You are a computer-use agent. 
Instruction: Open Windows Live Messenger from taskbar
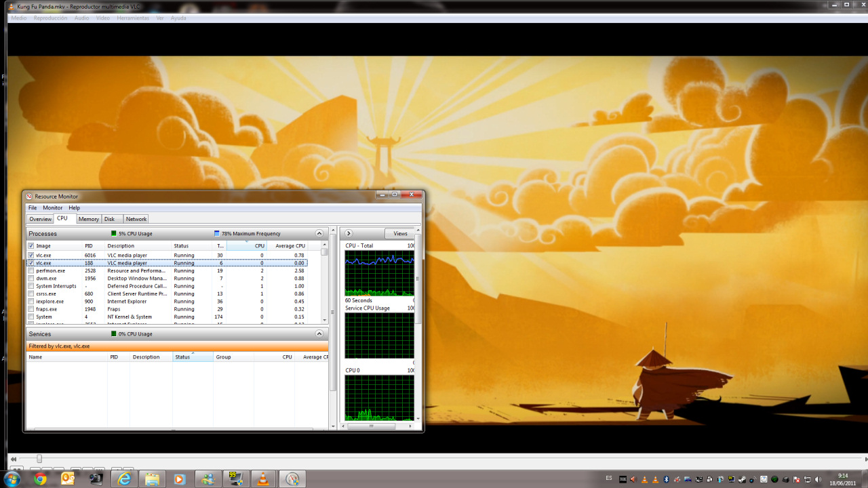pyautogui.click(x=208, y=479)
